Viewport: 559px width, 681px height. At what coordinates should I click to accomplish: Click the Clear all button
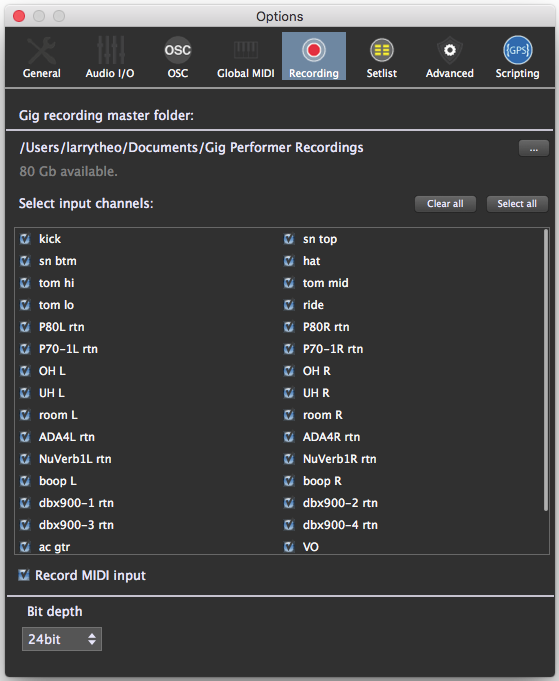[445, 204]
